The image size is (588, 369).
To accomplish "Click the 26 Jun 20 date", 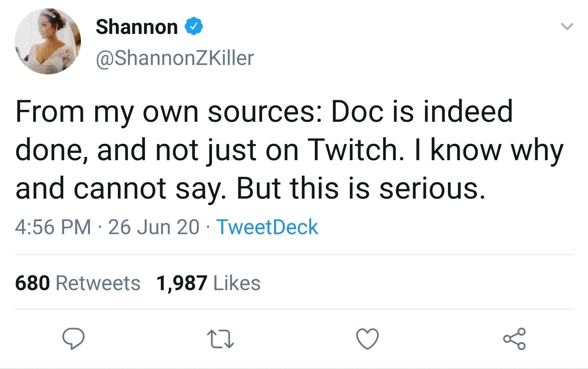I will 154,227.
